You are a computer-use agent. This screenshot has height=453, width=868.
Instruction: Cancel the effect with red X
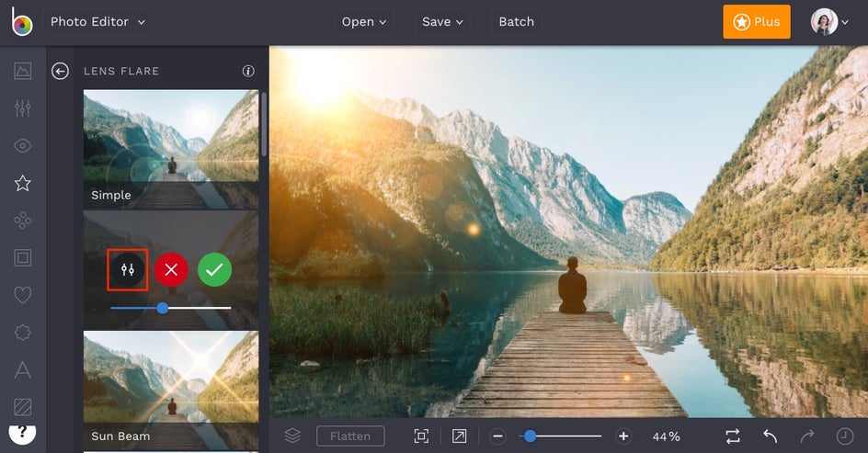click(171, 269)
